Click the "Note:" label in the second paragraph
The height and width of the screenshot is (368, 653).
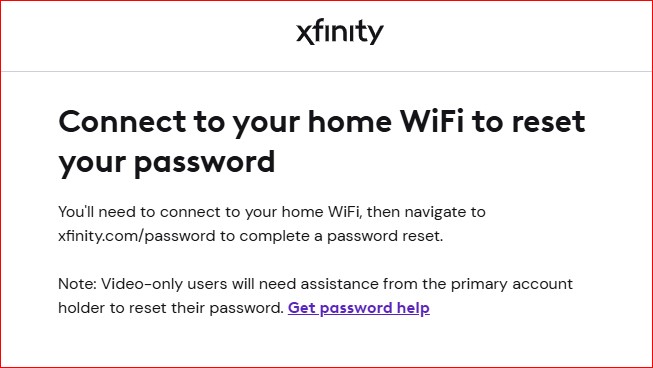coord(77,284)
